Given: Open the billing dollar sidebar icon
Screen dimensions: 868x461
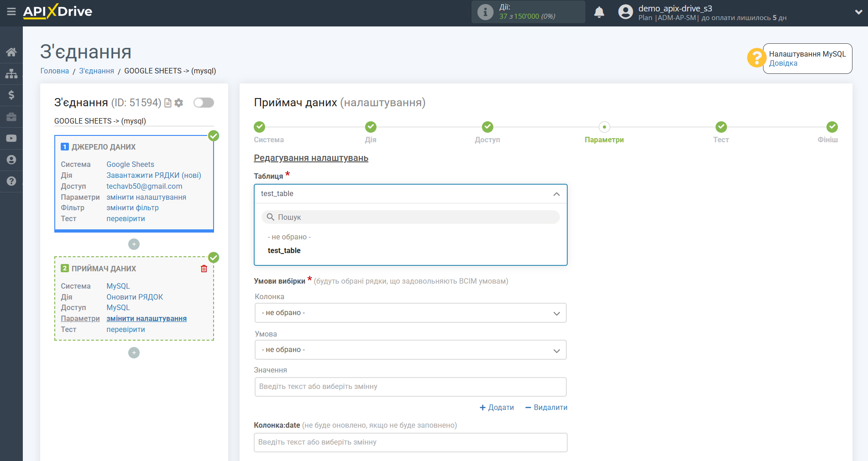Looking at the screenshot, I should click(11, 95).
